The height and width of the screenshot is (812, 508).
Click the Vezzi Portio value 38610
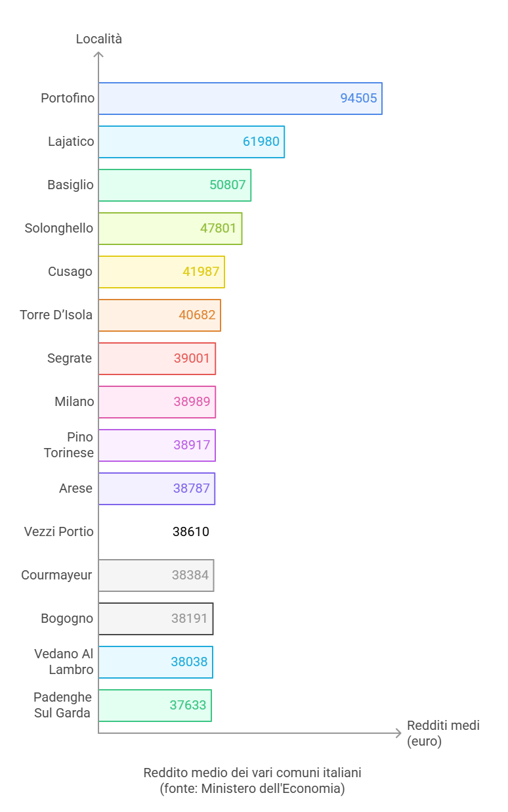coord(191,532)
